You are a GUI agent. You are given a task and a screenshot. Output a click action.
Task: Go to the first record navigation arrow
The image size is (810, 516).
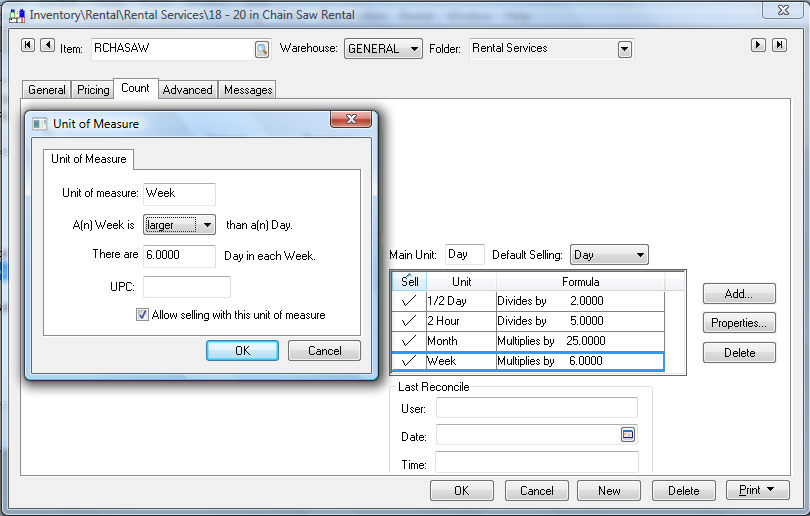point(28,45)
